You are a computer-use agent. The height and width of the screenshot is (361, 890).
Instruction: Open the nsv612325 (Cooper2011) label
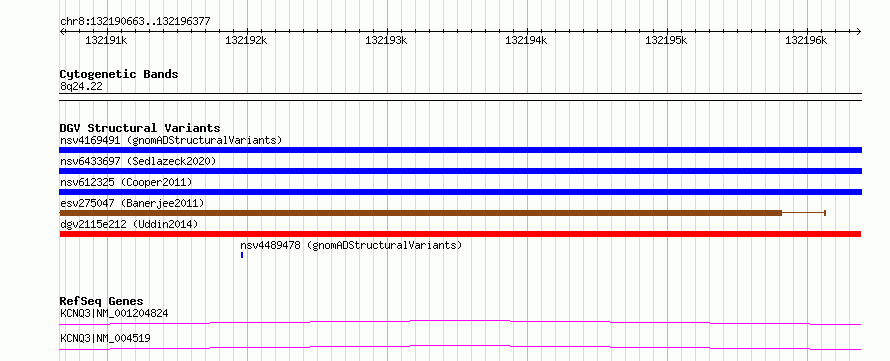(126, 182)
